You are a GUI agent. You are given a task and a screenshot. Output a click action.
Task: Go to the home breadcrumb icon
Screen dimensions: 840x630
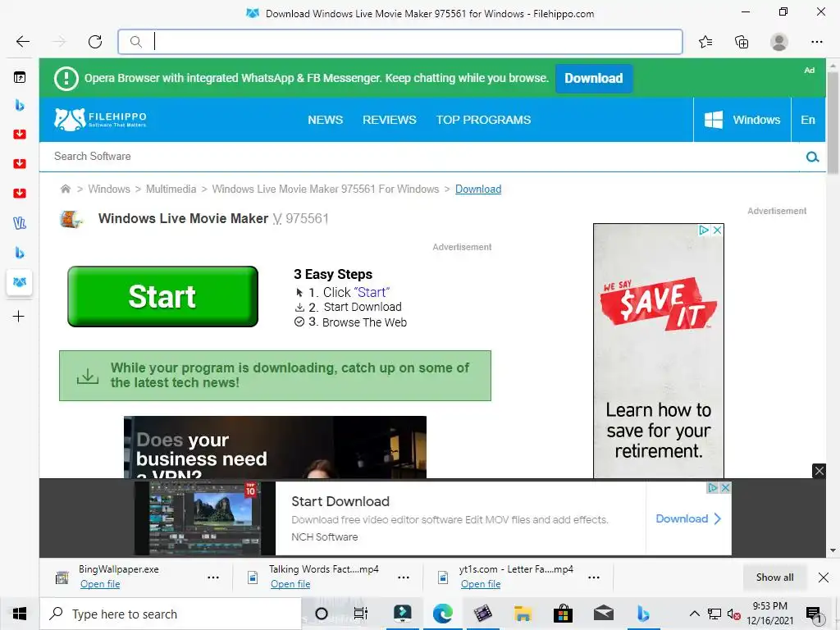[x=66, y=189]
